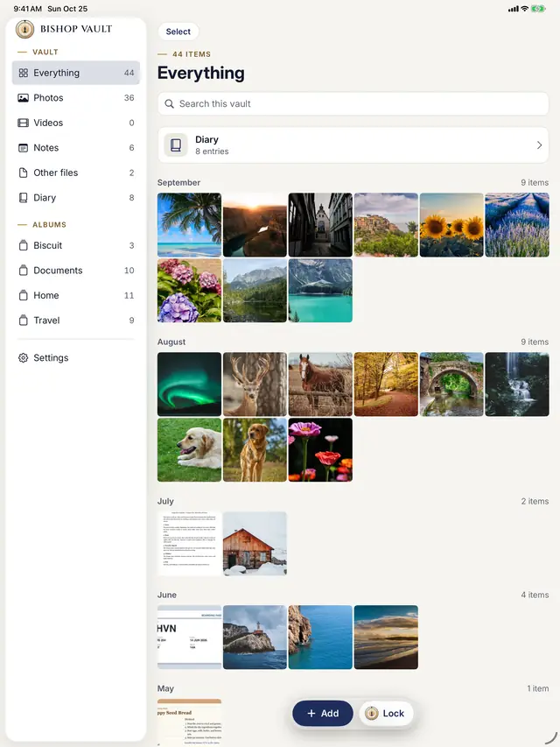This screenshot has height=747, width=560.
Task: Open the Documents album
Action: (x=76, y=270)
